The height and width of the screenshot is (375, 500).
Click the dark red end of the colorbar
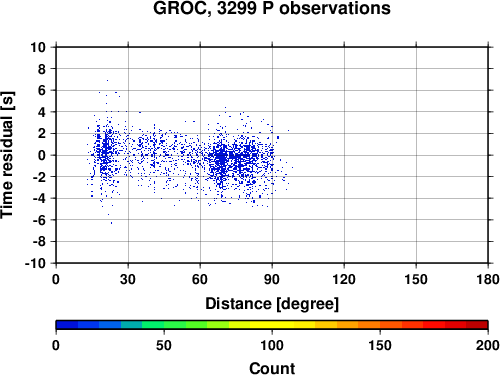[477, 325]
